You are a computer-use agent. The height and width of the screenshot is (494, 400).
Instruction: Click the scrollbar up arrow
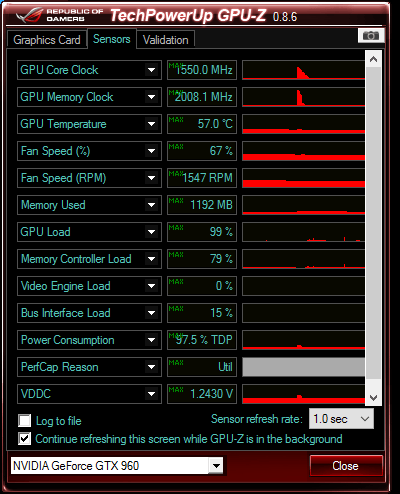point(373,59)
